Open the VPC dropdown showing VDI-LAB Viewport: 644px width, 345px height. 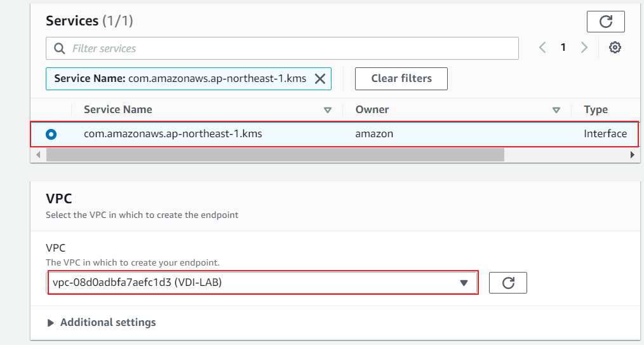pos(262,283)
